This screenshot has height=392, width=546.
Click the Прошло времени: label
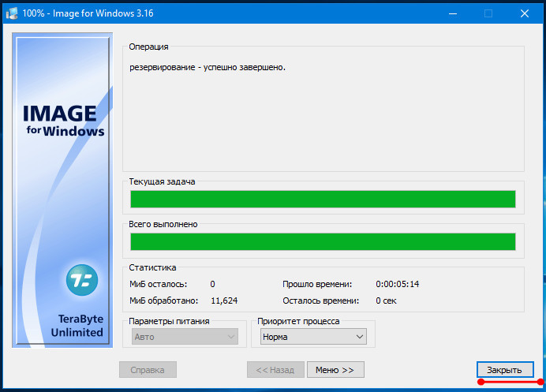tap(317, 284)
